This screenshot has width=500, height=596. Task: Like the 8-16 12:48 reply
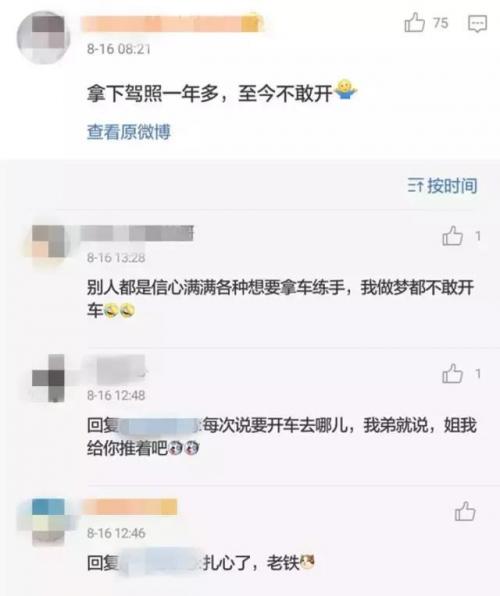pos(452,373)
